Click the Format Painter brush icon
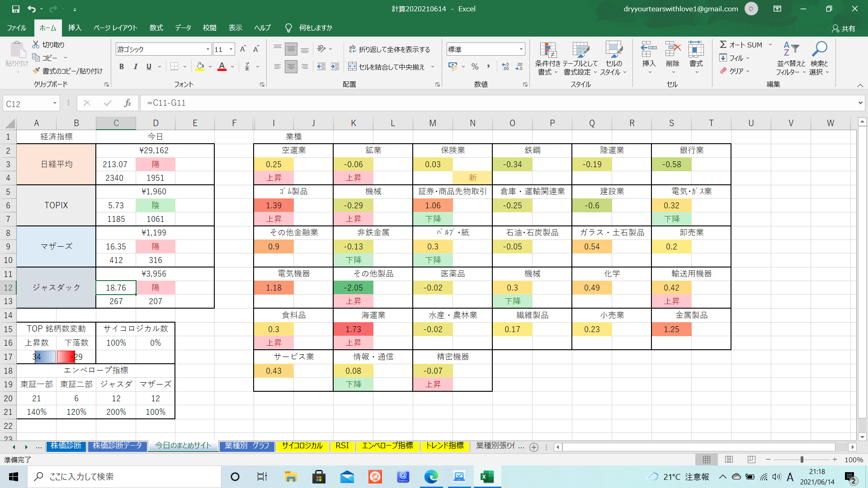The width and height of the screenshot is (868, 488). point(37,71)
